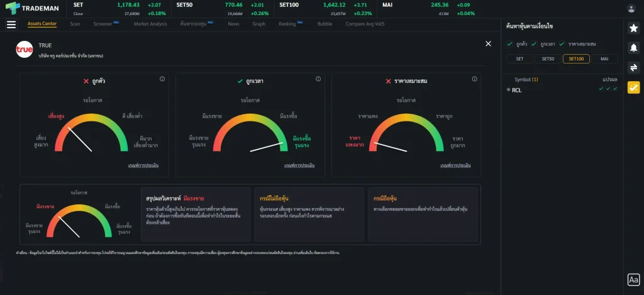The image size is (644, 295).
Task: Open the yellow condition search sidebar icon
Action: 633,87
